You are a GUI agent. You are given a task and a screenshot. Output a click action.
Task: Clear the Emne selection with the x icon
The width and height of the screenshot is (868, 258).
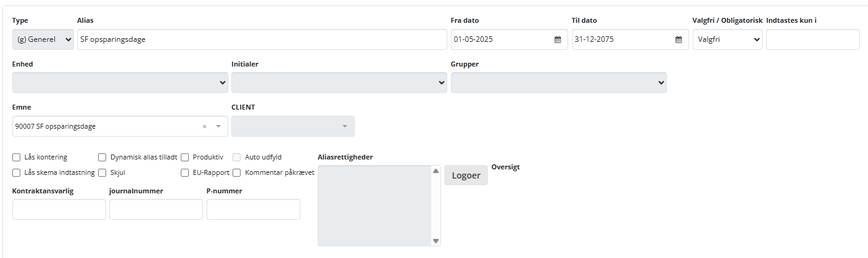click(x=204, y=126)
